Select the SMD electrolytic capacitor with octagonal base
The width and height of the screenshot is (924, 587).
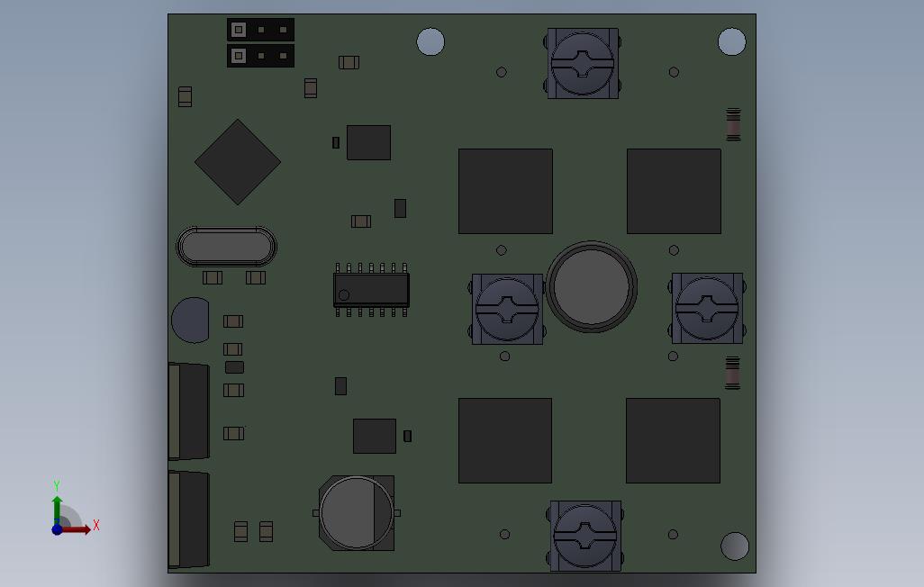coord(357,513)
